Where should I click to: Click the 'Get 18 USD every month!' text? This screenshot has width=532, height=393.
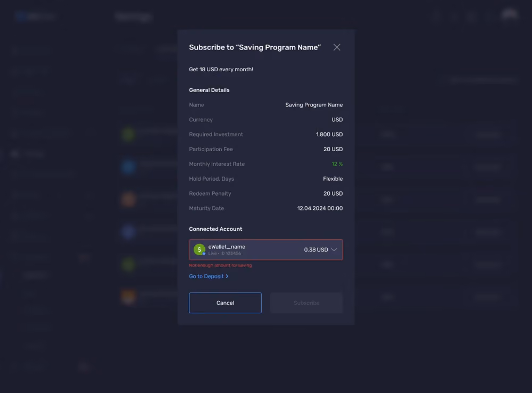click(221, 70)
